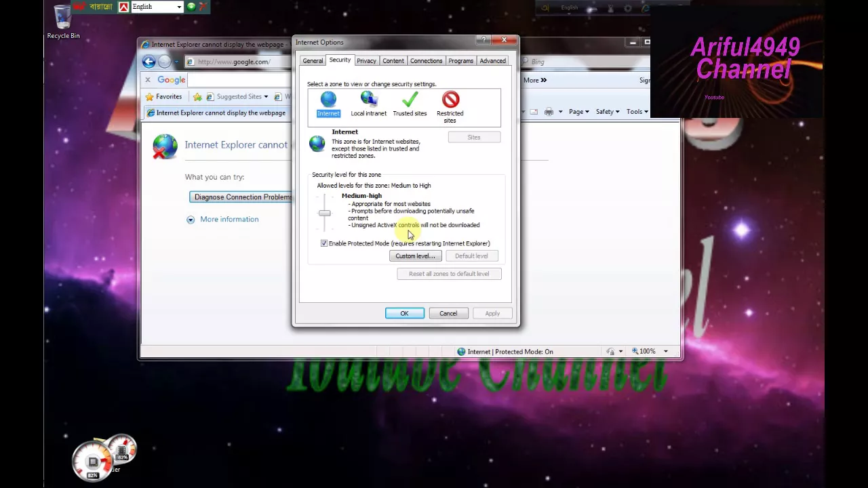This screenshot has width=868, height=488.
Task: Click the CPU meter desktop gadget
Action: pyautogui.click(x=94, y=462)
